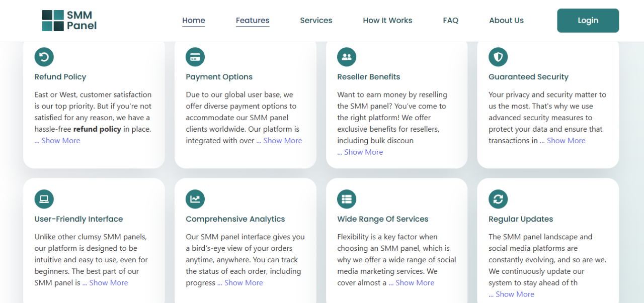The width and height of the screenshot is (644, 303).
Task: Click the bold 'refund policy' text
Action: tap(97, 129)
